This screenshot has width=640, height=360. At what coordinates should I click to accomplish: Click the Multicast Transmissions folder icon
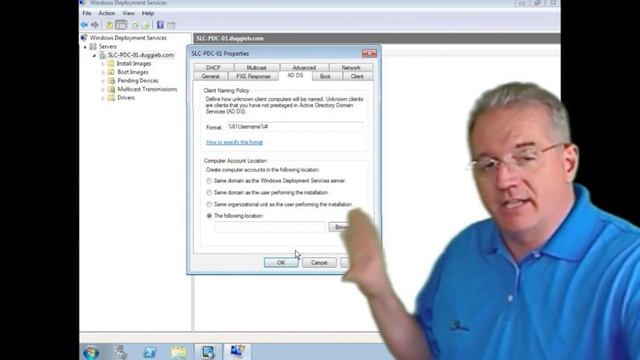click(111, 89)
